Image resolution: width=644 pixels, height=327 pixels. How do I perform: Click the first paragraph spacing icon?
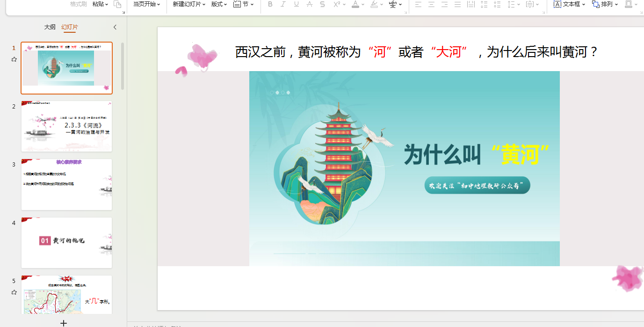(484, 4)
